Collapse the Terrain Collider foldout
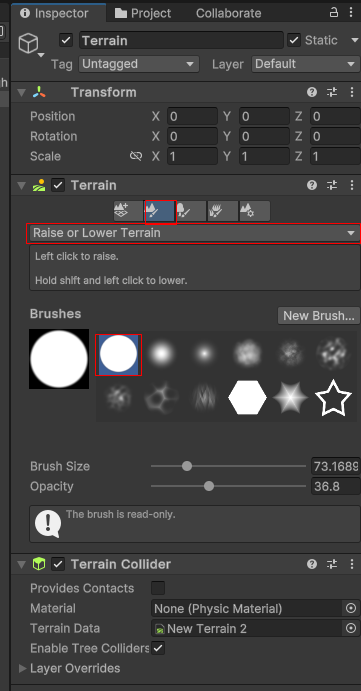 point(21,564)
